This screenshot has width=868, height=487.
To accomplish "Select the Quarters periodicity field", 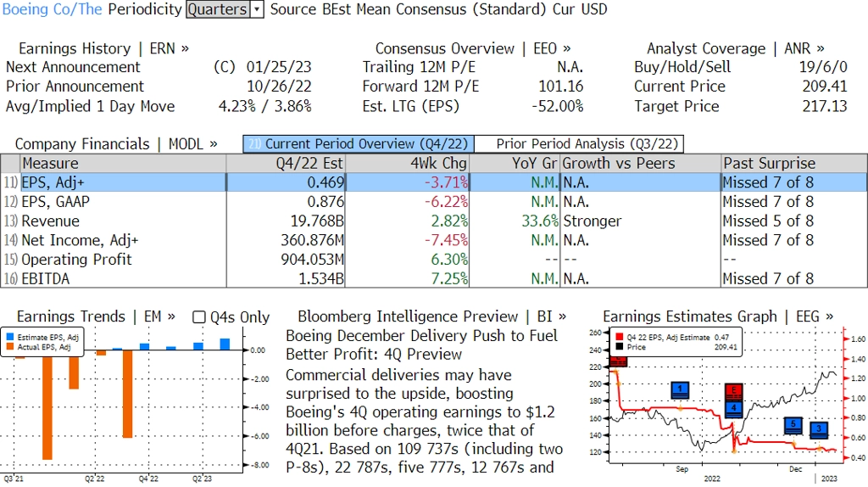I will pos(218,9).
